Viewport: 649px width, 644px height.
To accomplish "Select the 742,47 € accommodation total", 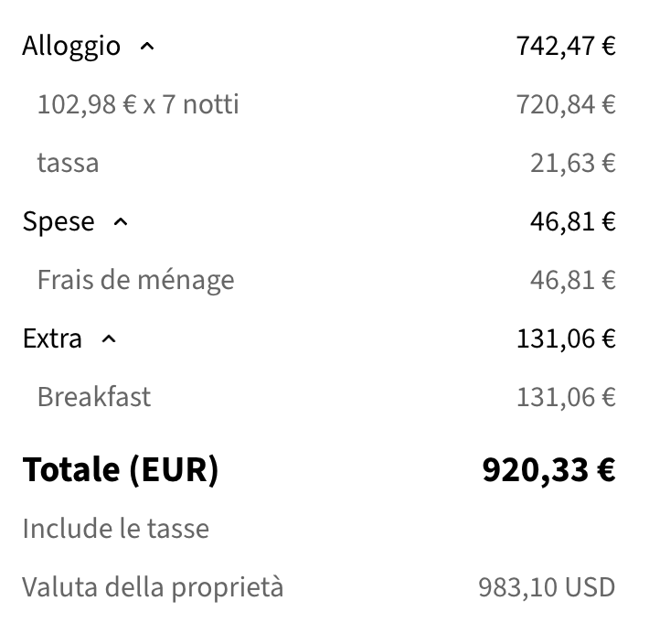I will (x=565, y=46).
